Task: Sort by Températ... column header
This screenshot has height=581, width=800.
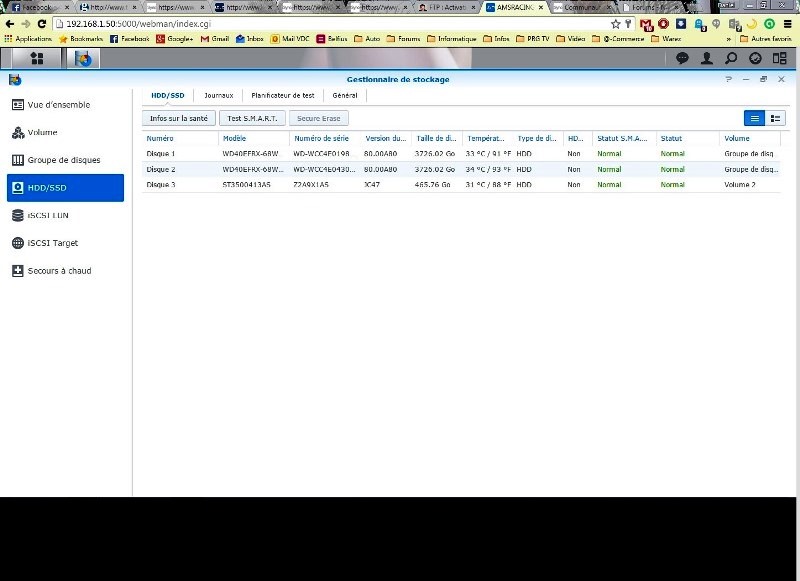Action: coord(486,138)
